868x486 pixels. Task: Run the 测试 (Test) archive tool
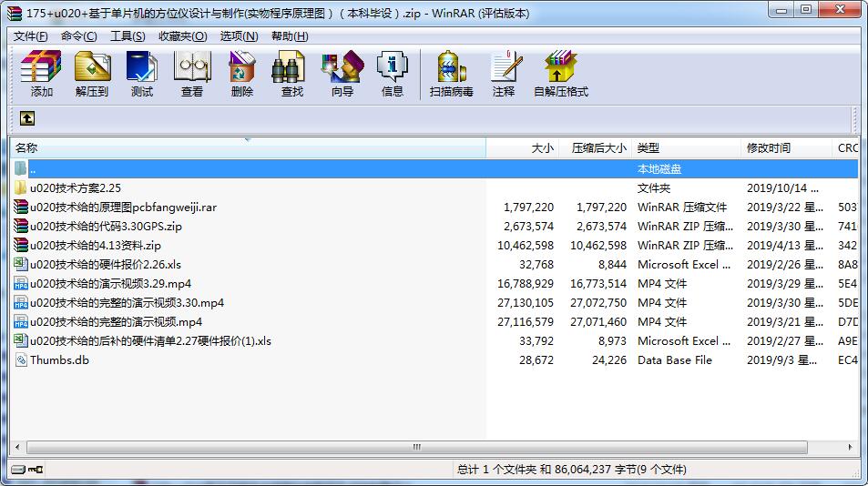(142, 66)
